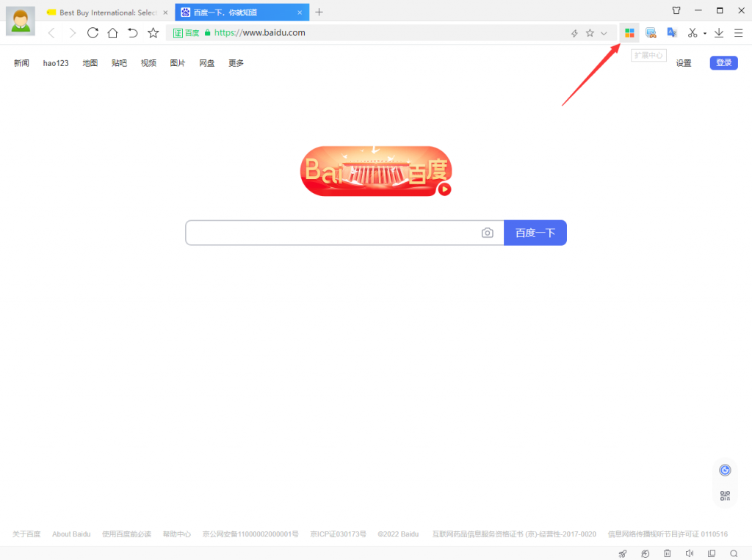Open the hao123 link

tap(56, 63)
